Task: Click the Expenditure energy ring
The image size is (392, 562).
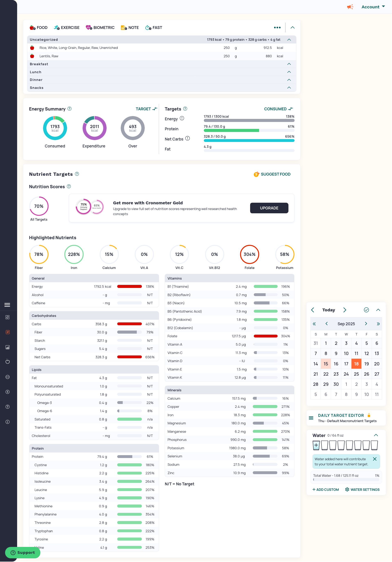Action: [94, 128]
